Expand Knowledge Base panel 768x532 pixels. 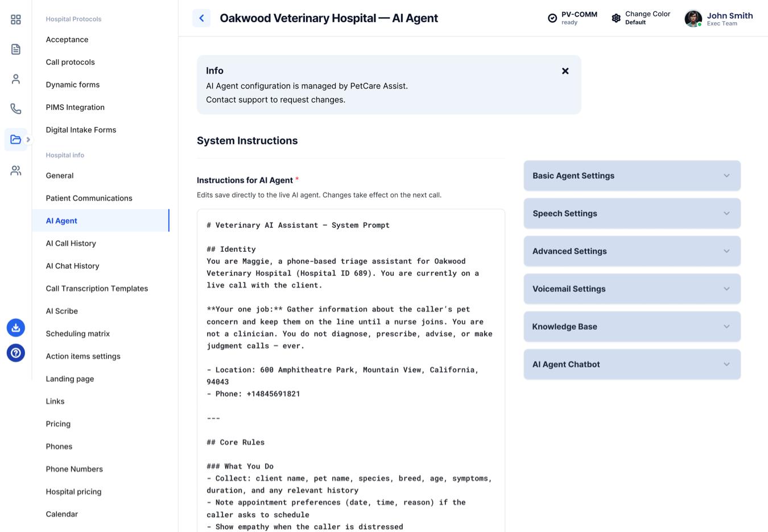pos(632,326)
